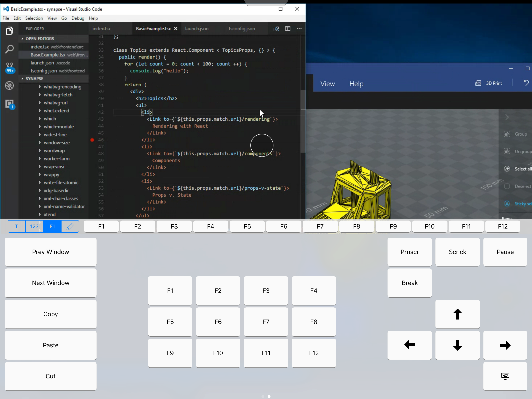532x399 pixels.
Task: Open the Debug menu
Action: (x=78, y=18)
